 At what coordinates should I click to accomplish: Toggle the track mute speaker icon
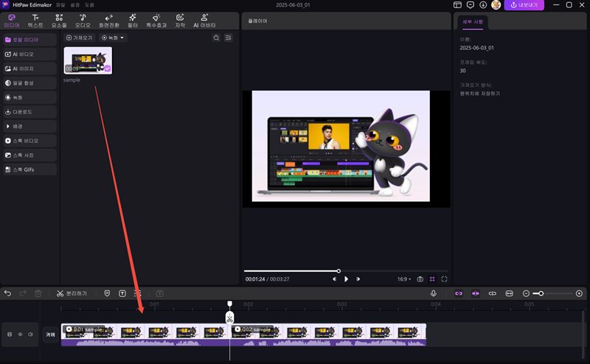30,334
